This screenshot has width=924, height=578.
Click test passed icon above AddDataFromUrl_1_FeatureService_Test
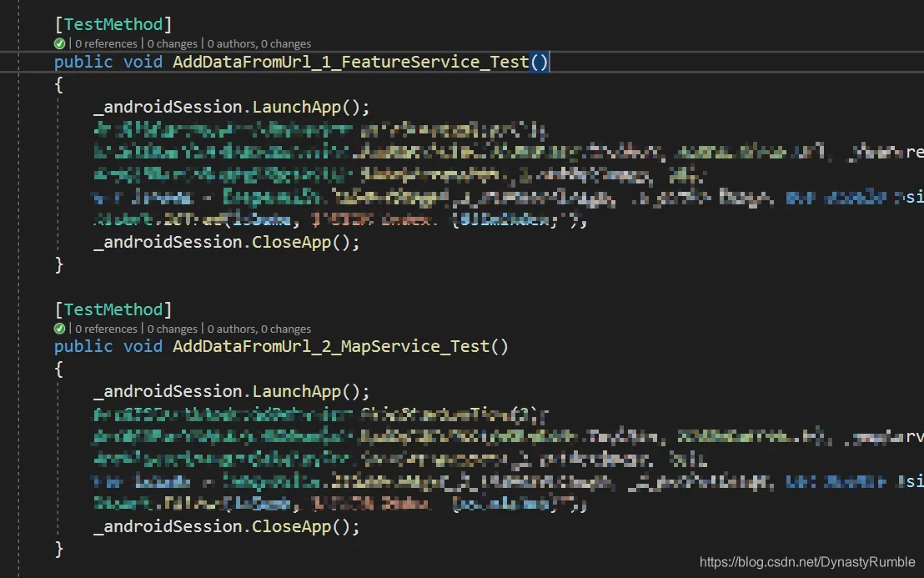click(59, 43)
